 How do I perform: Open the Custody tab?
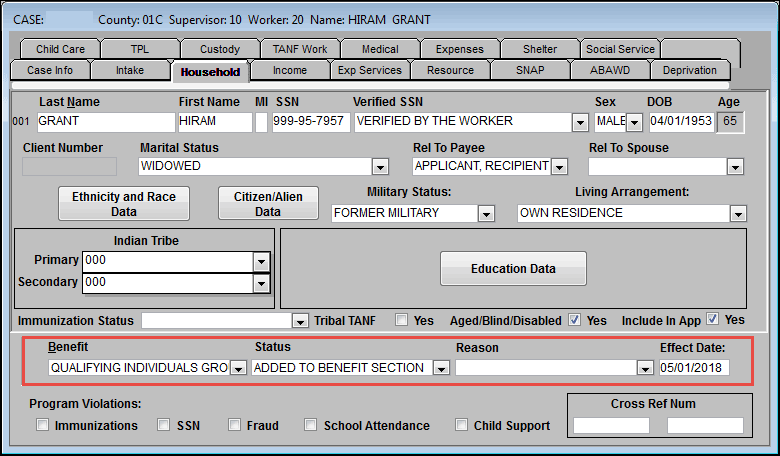(220, 49)
